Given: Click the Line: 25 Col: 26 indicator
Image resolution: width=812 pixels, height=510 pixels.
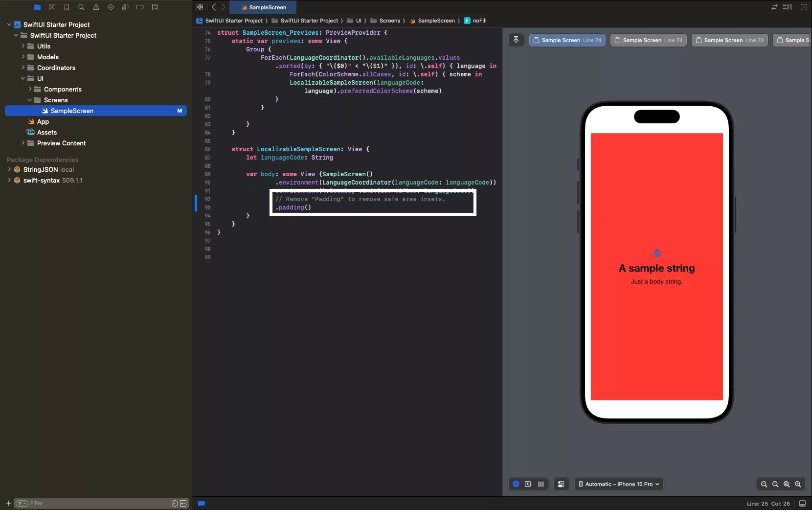Looking at the screenshot, I should 768,504.
